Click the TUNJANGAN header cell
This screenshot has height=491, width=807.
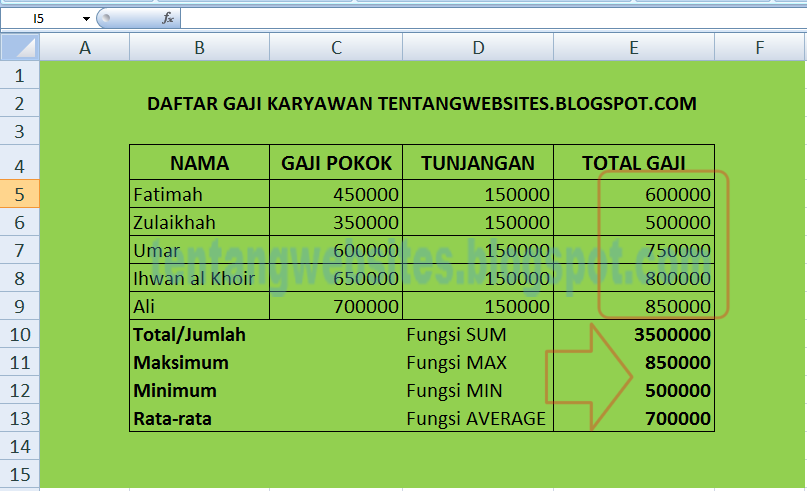pyautogui.click(x=478, y=163)
